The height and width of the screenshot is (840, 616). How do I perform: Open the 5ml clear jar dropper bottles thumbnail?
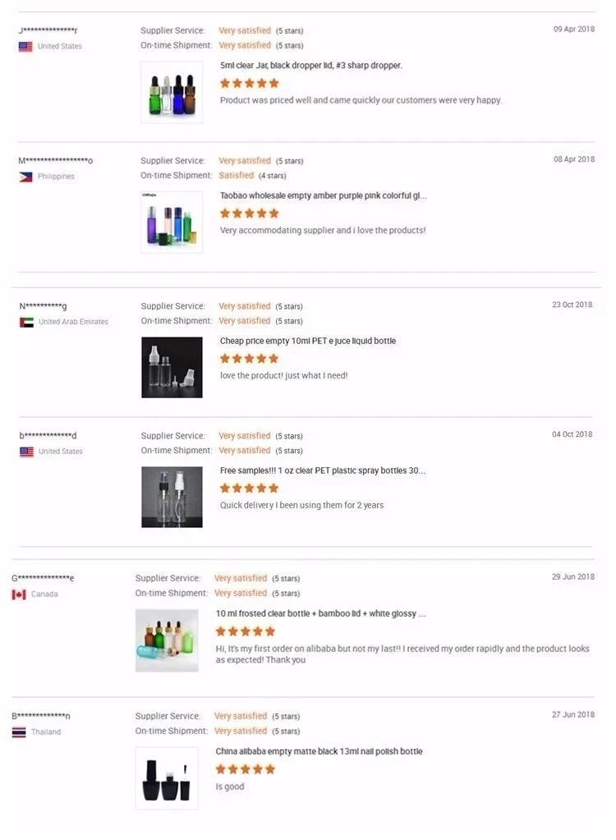[x=172, y=92]
